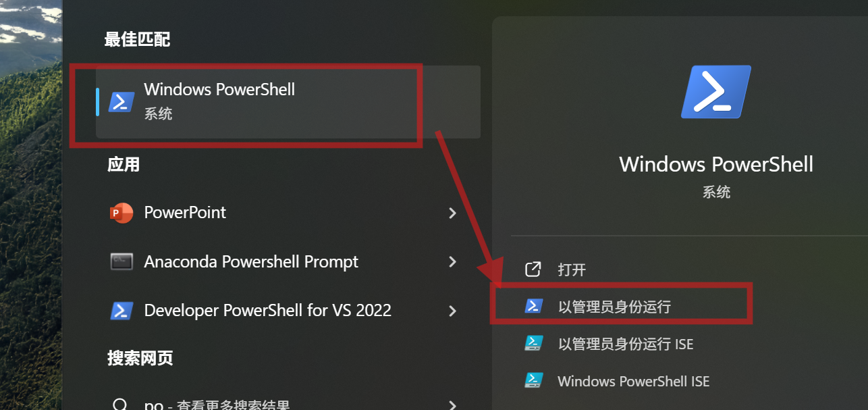Click 打开 to open PowerShell
868x410 pixels.
tap(572, 270)
